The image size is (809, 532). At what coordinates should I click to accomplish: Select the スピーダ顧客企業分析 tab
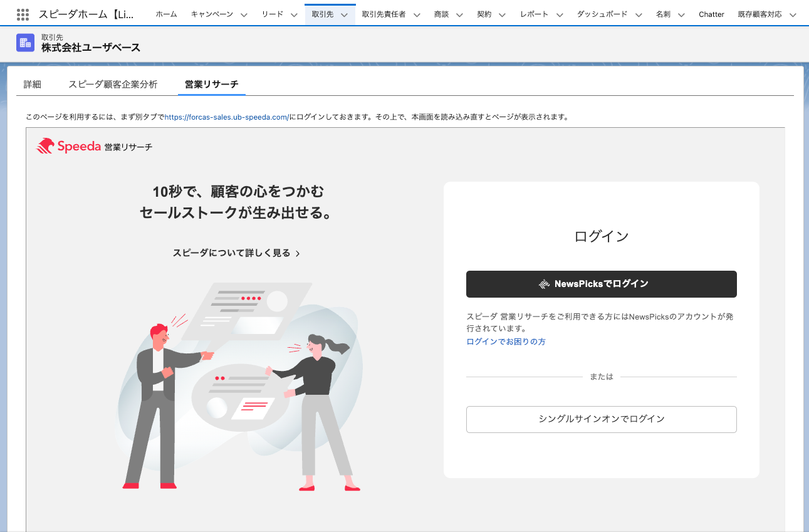(113, 84)
